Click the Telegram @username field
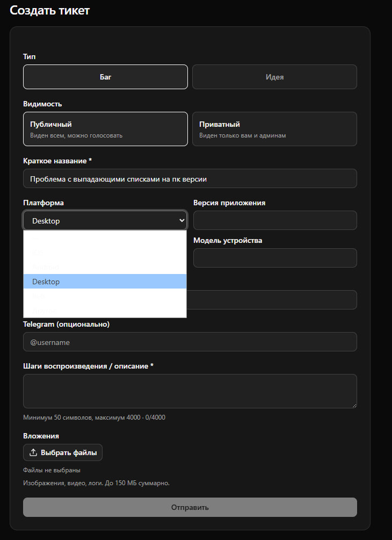This screenshot has height=540, width=392. [190, 342]
